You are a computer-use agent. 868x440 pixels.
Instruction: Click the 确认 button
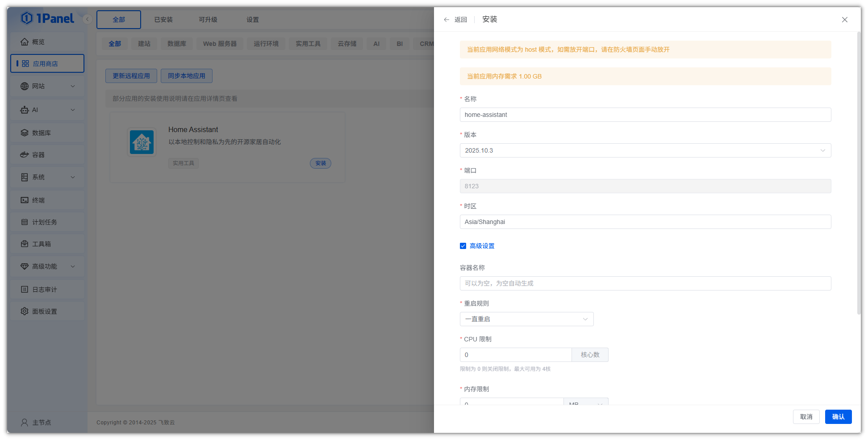click(838, 417)
